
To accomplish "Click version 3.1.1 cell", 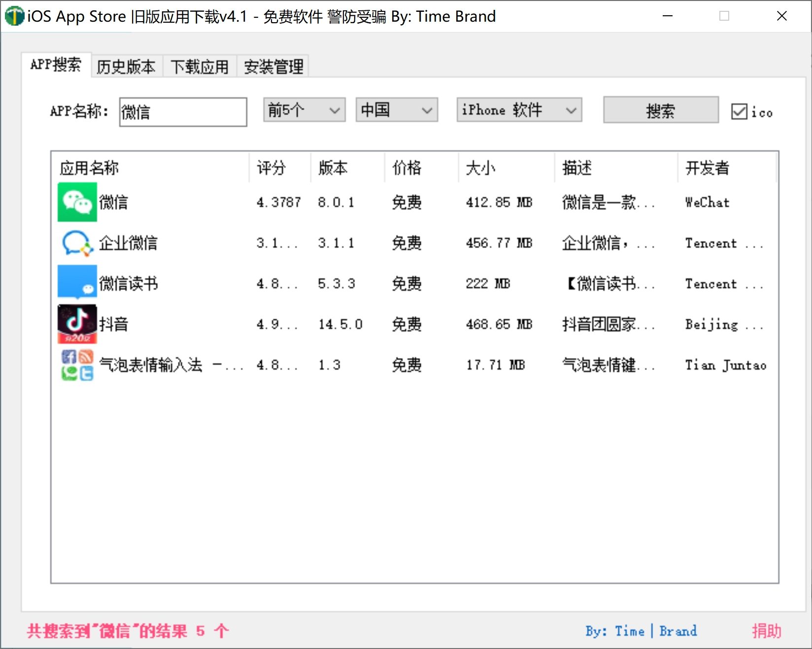I will click(x=336, y=243).
